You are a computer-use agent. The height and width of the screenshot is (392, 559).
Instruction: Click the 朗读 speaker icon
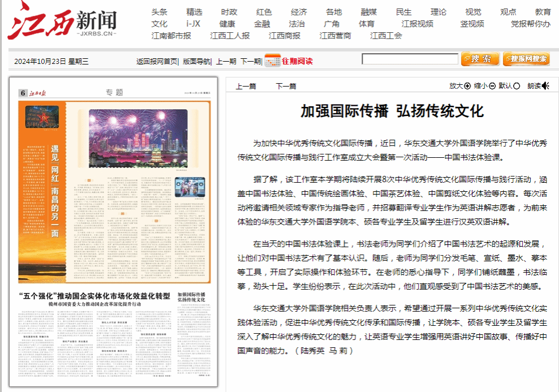(545, 86)
